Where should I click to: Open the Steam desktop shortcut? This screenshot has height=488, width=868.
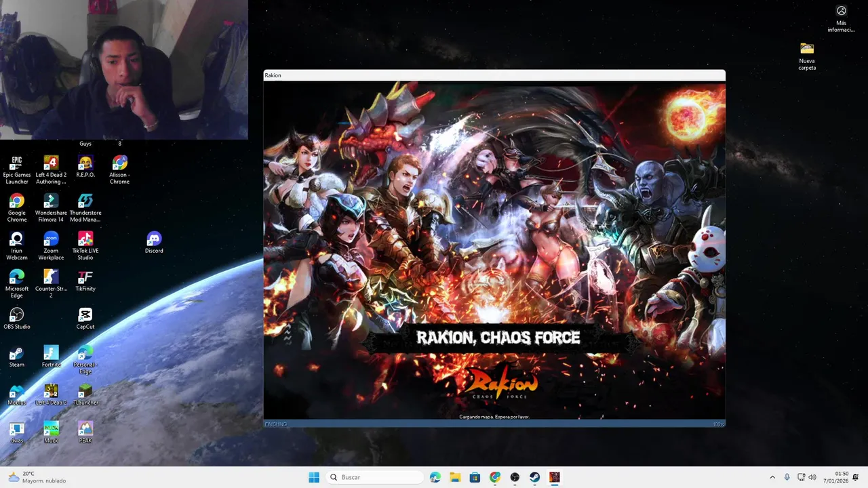point(17,357)
